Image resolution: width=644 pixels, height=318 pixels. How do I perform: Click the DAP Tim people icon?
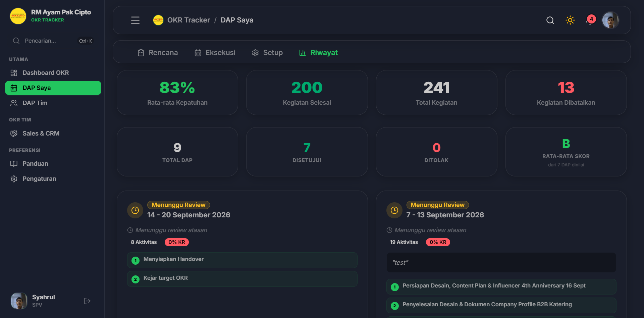[14, 103]
